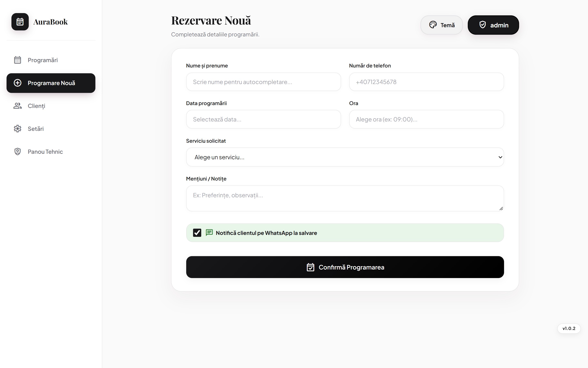Click the WhatsApp message icon
Screen dimensions: 588x368
click(209, 233)
